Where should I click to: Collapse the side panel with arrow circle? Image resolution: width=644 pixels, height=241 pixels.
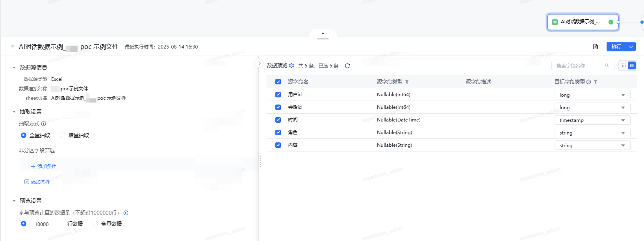259,63
